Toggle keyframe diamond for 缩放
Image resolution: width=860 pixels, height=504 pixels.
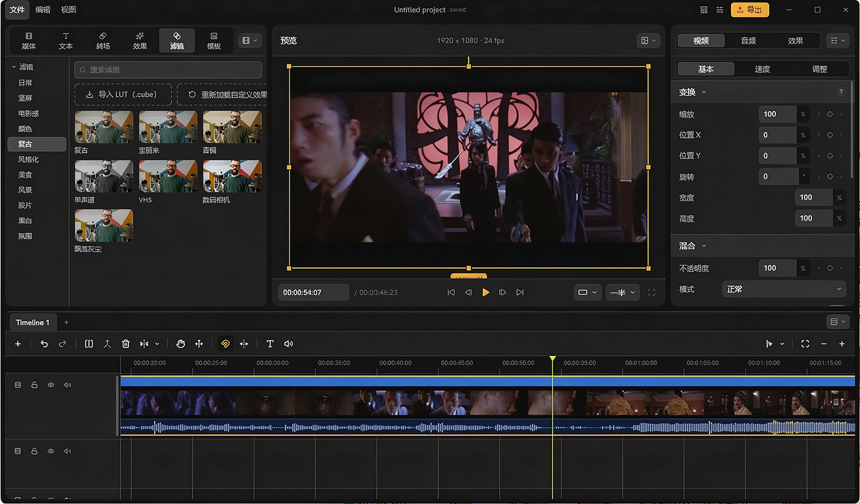click(830, 114)
